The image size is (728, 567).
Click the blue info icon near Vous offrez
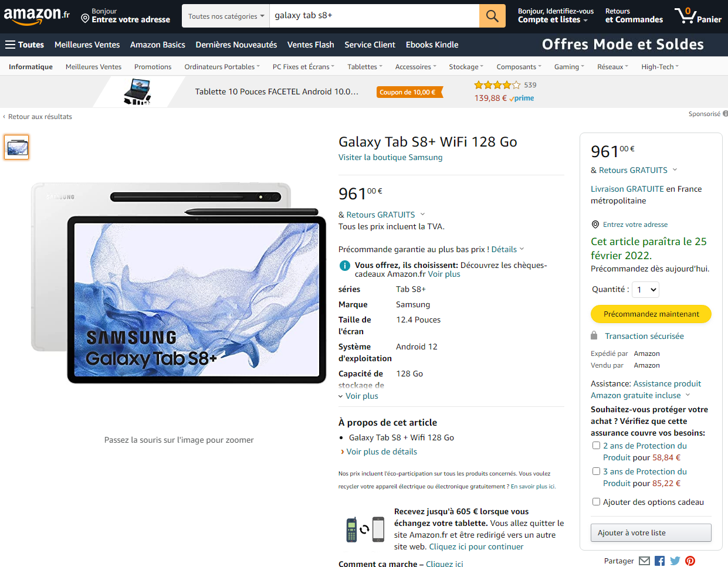(345, 266)
